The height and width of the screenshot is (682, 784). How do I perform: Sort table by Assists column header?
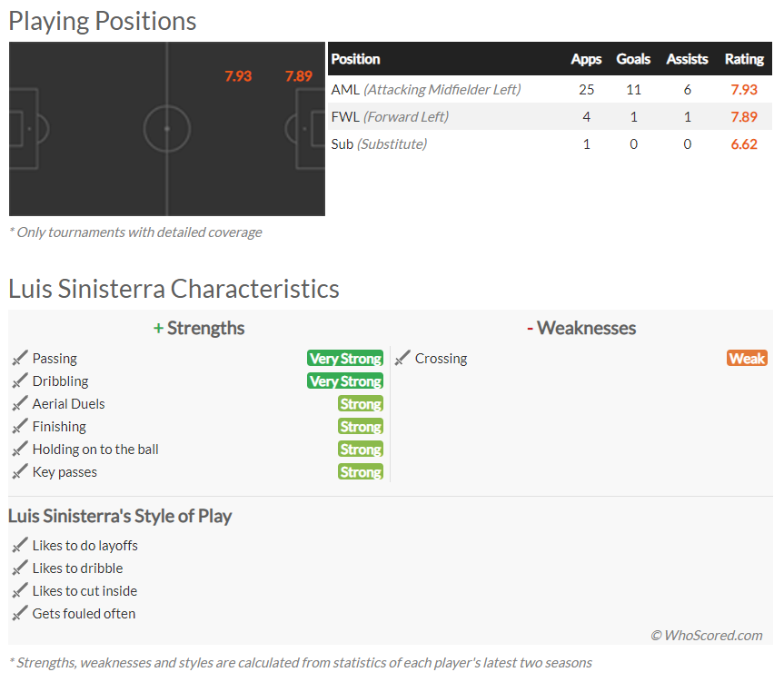click(x=687, y=59)
